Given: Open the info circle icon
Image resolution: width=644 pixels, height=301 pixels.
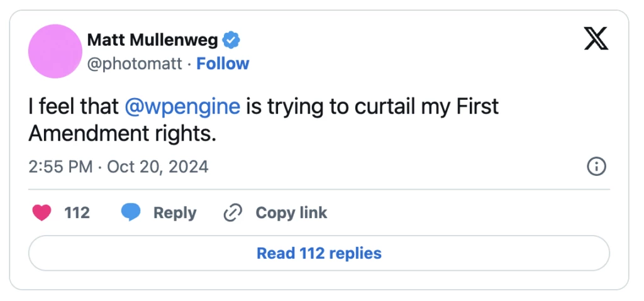Looking at the screenshot, I should [596, 167].
